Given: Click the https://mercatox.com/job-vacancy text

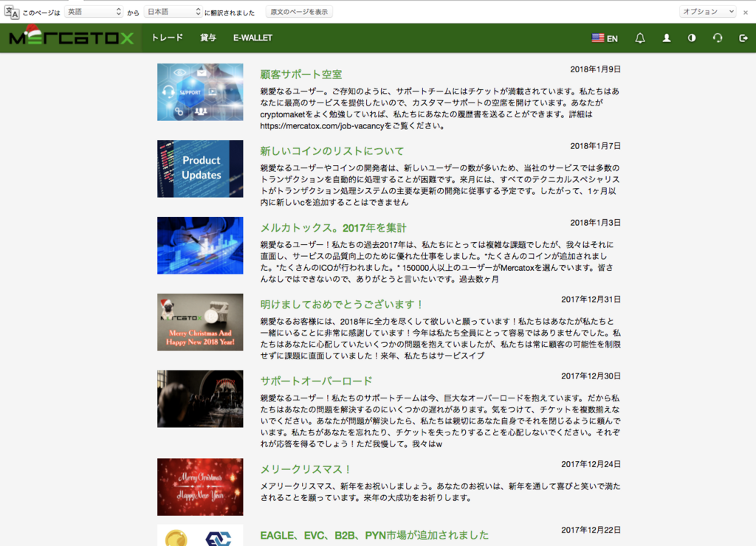Looking at the screenshot, I should (x=322, y=125).
